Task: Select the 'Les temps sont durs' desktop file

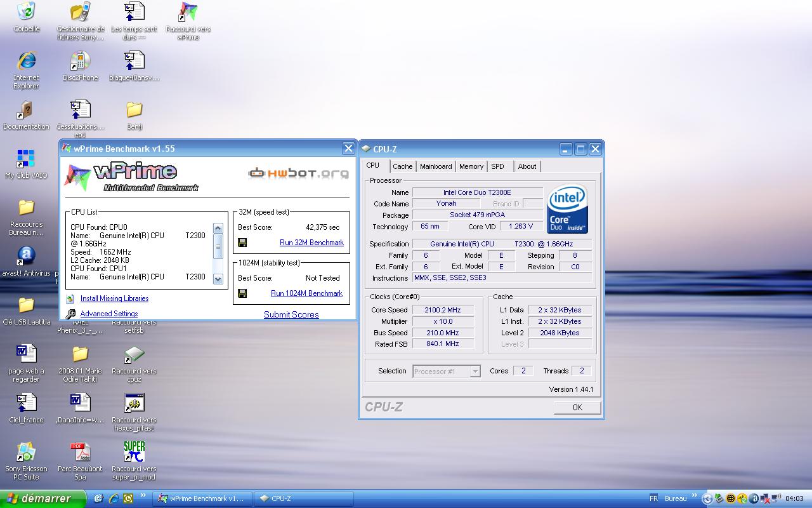Action: 134,21
